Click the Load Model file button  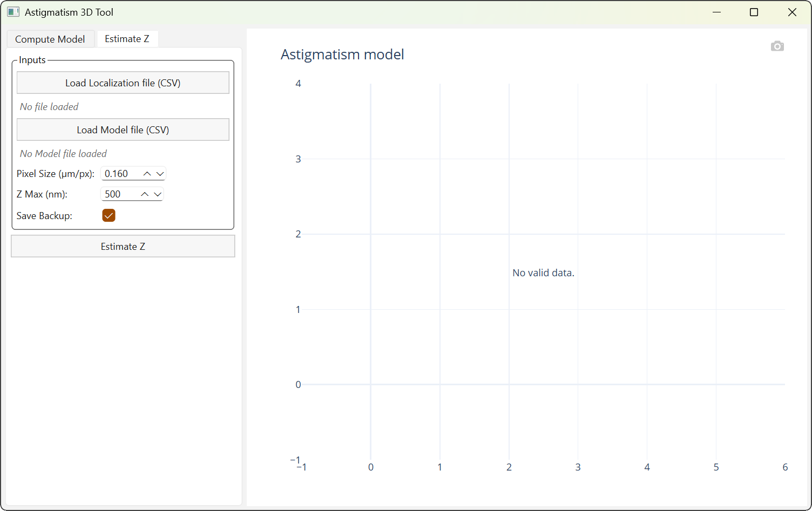(x=123, y=130)
